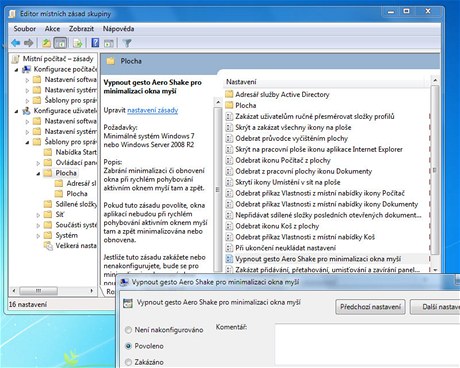Image resolution: width=460 pixels, height=368 pixels.
Task: Click the 'Další nastave' button in dialog
Action: (x=435, y=307)
